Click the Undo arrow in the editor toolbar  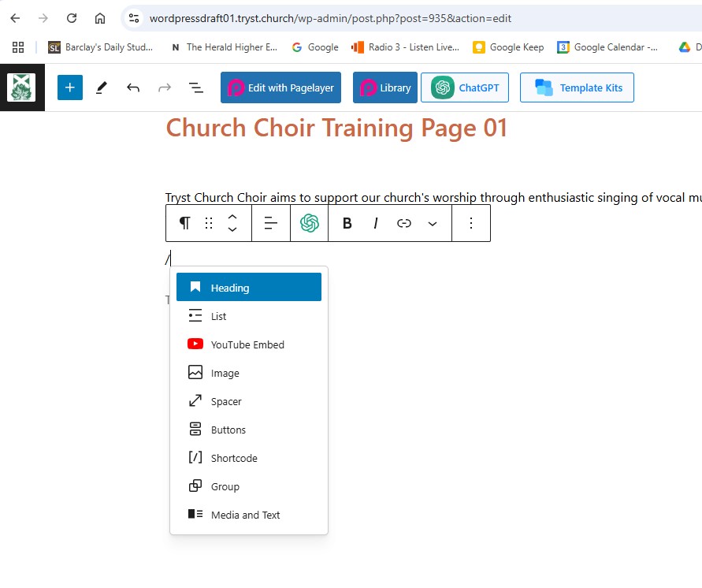click(x=133, y=87)
